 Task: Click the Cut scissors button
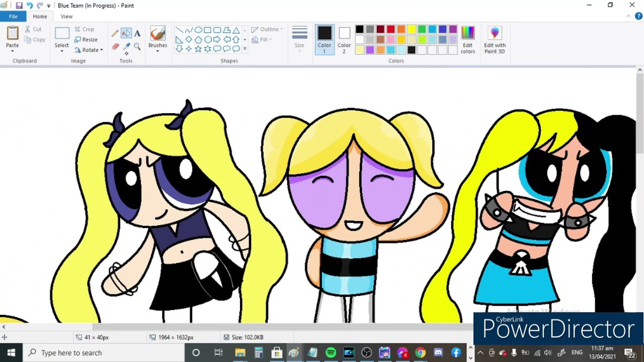(x=33, y=29)
